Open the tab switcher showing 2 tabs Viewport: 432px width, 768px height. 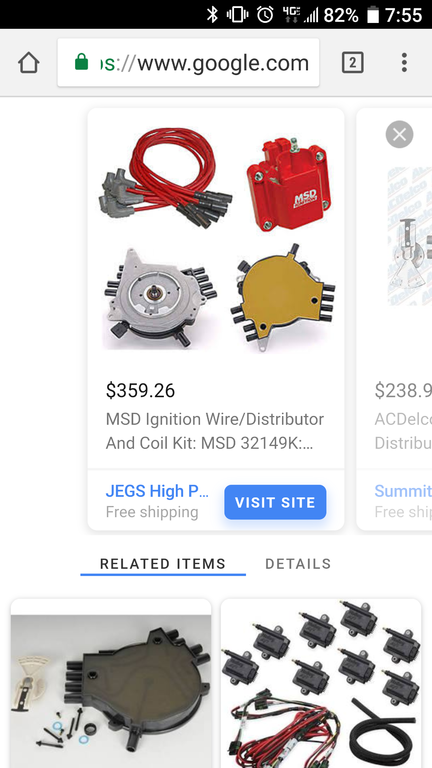pyautogui.click(x=352, y=63)
